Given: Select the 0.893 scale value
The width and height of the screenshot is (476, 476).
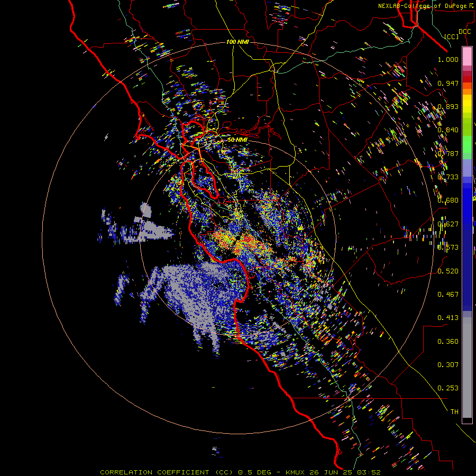Looking at the screenshot, I should point(448,106).
